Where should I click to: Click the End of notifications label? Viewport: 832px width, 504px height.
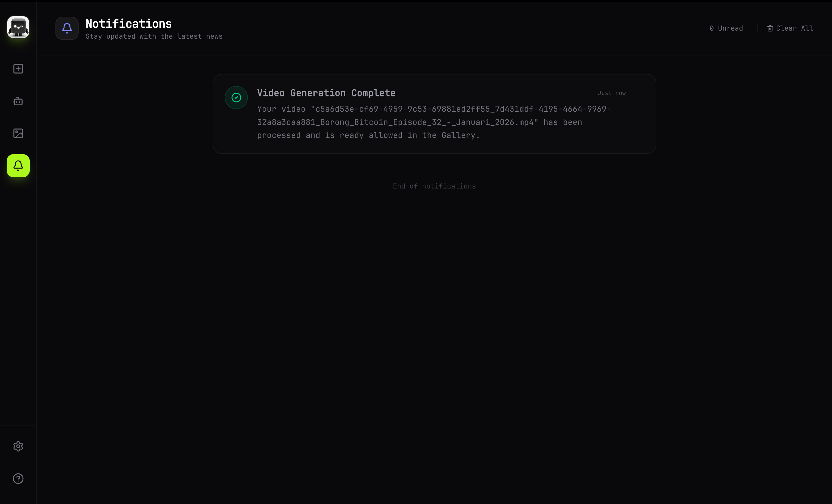(434, 186)
